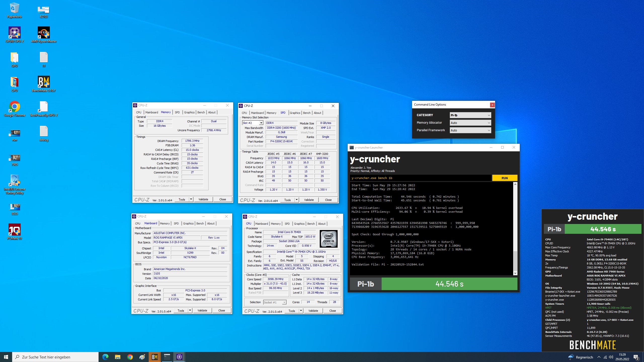644x362 pixels.
Task: Launch BenchMate 0.10.7 desktop shortcut
Action: [44, 84]
